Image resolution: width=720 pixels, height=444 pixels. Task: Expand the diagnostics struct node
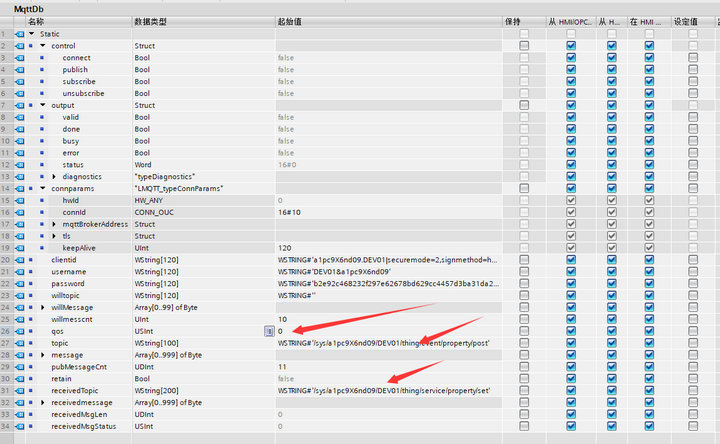click(x=54, y=176)
